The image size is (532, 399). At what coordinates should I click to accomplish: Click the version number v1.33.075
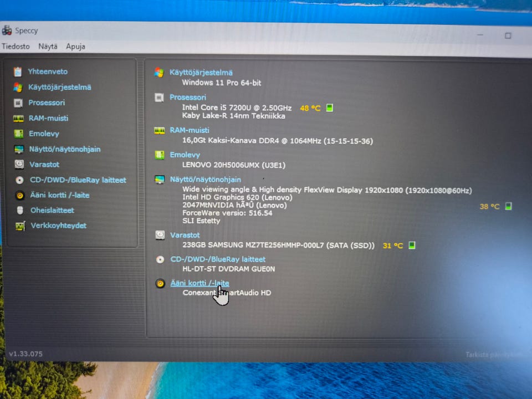click(x=26, y=354)
